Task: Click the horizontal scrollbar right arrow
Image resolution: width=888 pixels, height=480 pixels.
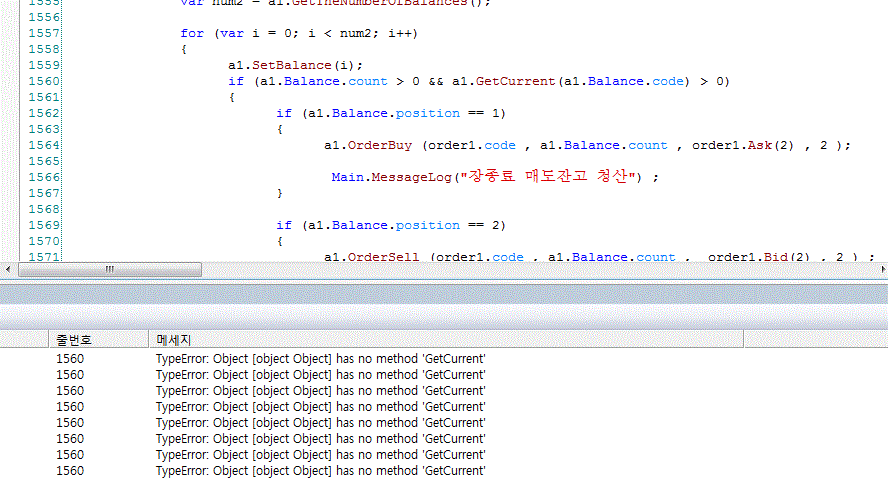Action: coord(879,270)
